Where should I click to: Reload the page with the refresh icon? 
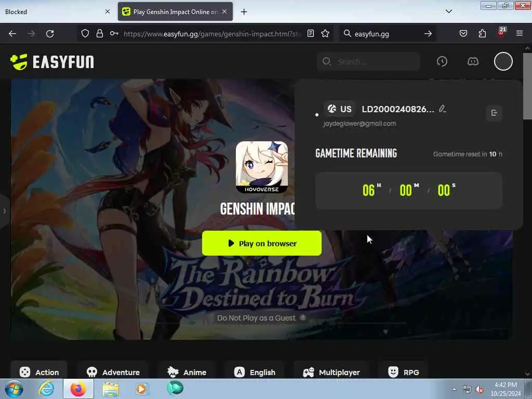pyautogui.click(x=50, y=34)
